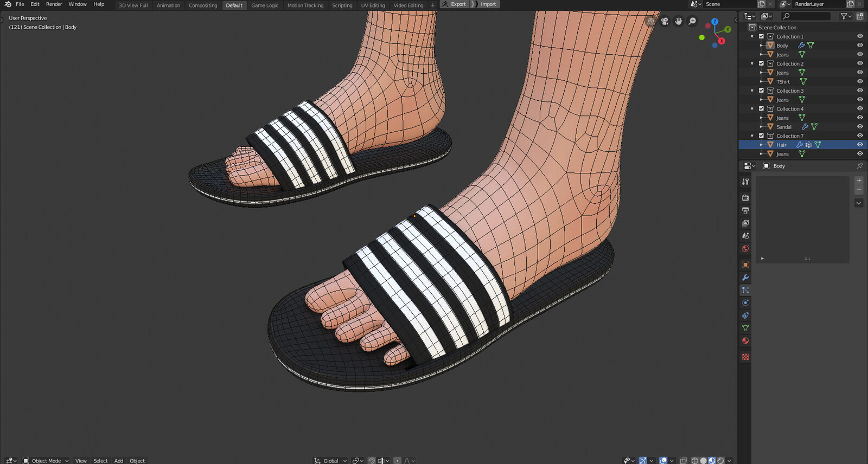Click the zoom magnifier icon in viewport

[x=692, y=21]
